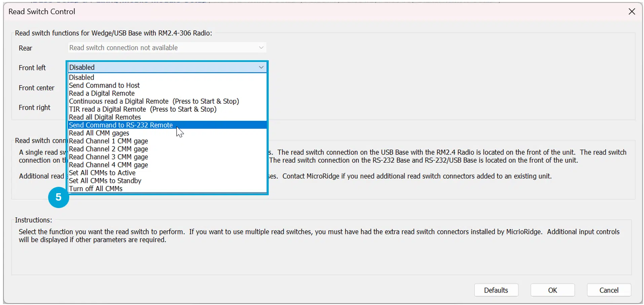
Task: Click the 'Instructions:' heading text
Action: 33,220
